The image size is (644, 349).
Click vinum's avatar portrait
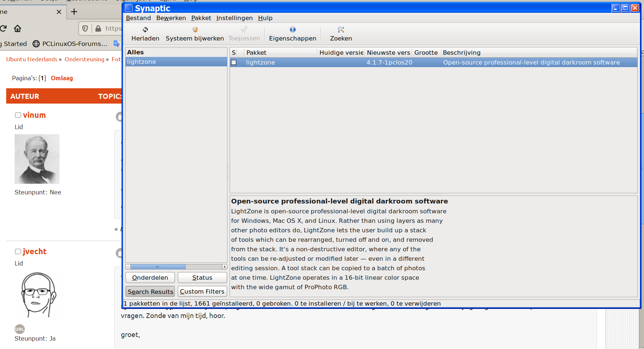tap(37, 159)
